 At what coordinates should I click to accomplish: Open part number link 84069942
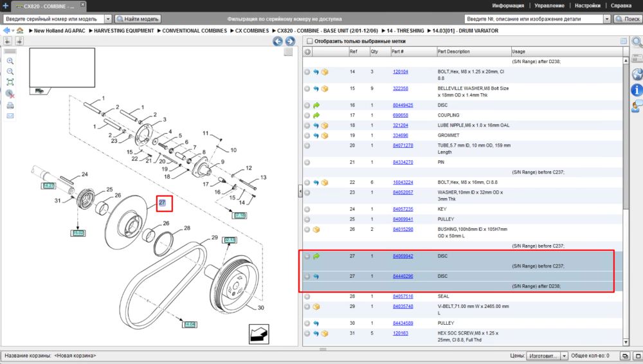click(403, 256)
